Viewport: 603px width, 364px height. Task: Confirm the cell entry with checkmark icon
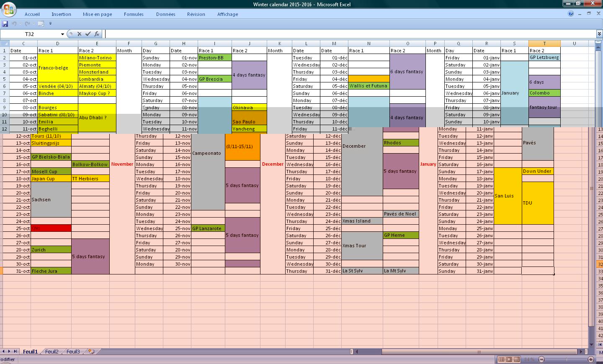pyautogui.click(x=88, y=34)
